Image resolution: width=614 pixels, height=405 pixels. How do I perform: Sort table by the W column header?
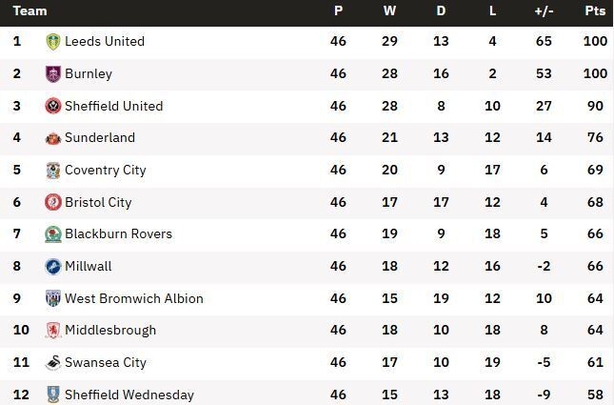pos(389,11)
